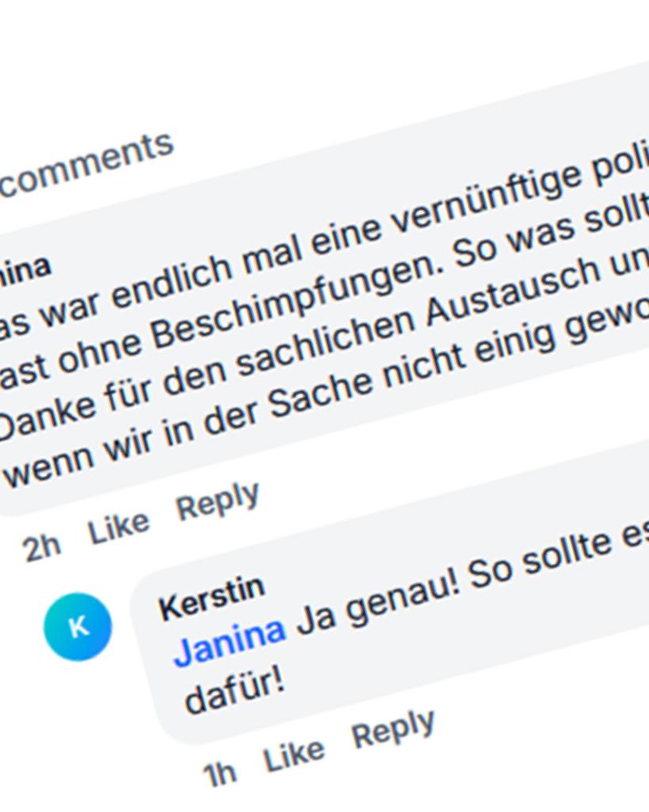
Task: Click the 2h timestamp
Action: pyautogui.click(x=42, y=546)
